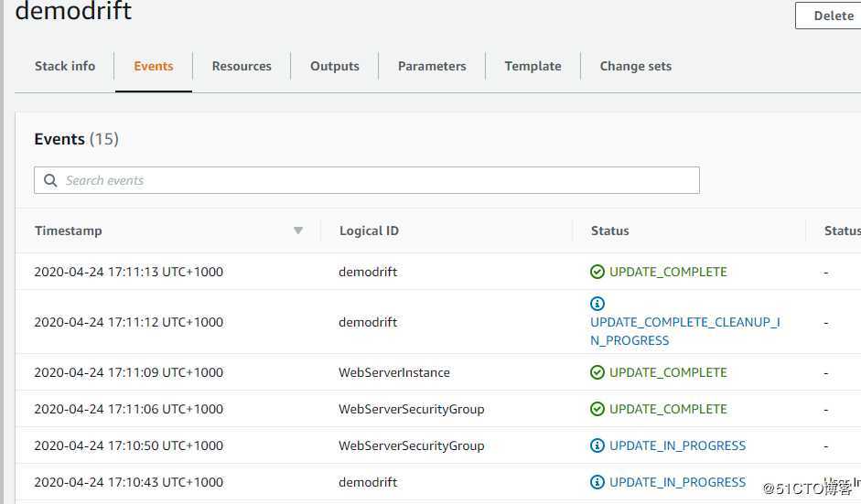Open the Change sets tab
Screen dimensions: 861x504
(635, 66)
